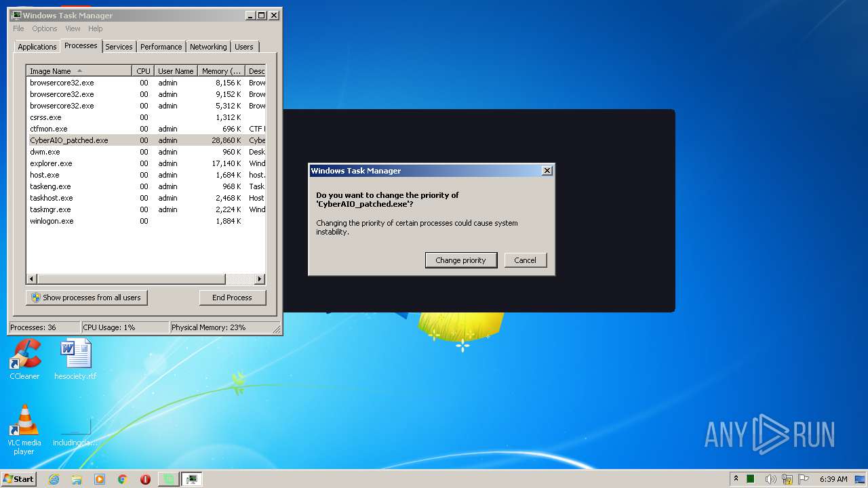Viewport: 868px width, 488px height.
Task: Select the CyberAIO_patched.exe process row
Action: 146,140
